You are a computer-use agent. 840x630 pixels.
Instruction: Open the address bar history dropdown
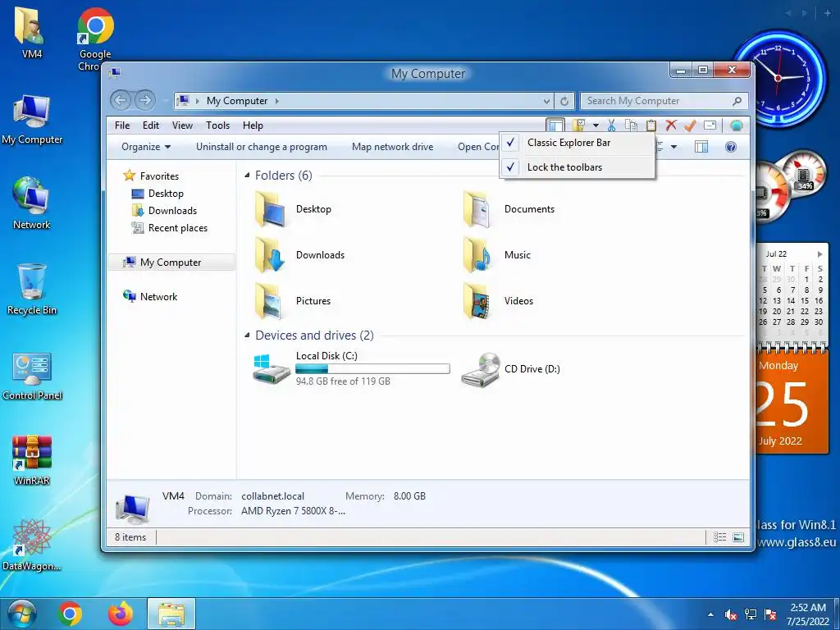546,101
